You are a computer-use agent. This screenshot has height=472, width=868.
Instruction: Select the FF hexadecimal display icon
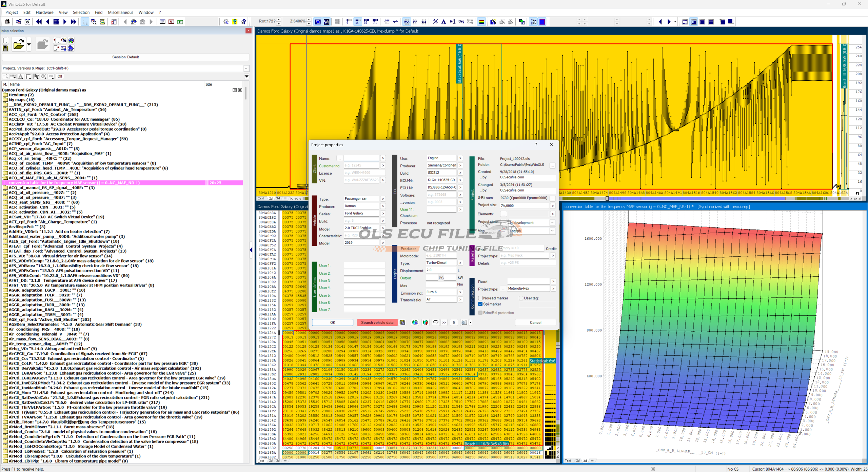[x=415, y=22]
